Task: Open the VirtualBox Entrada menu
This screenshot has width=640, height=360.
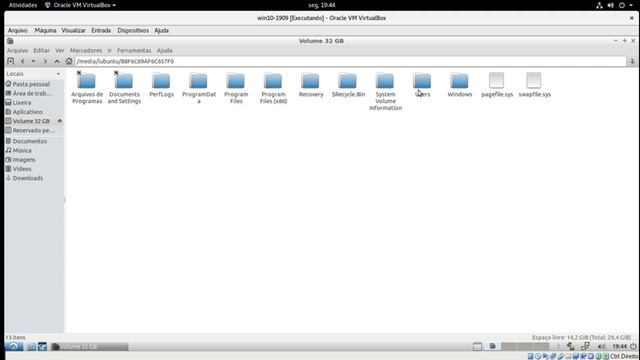Action: point(101,30)
